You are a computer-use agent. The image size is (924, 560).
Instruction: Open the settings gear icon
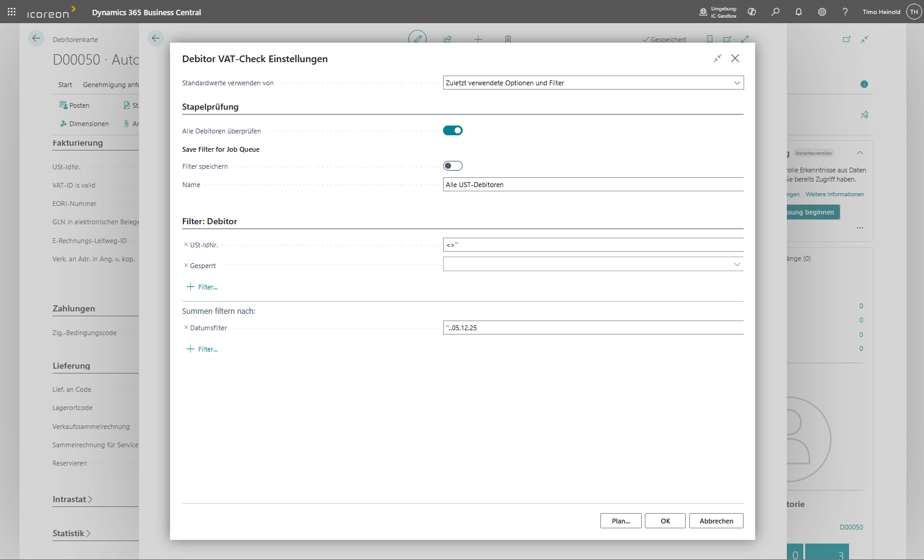click(x=822, y=12)
